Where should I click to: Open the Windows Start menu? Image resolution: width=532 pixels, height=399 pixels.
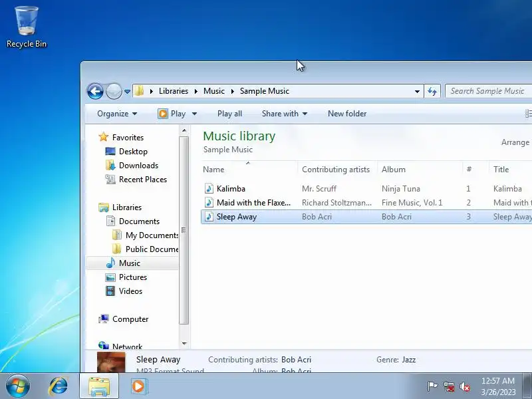17,386
